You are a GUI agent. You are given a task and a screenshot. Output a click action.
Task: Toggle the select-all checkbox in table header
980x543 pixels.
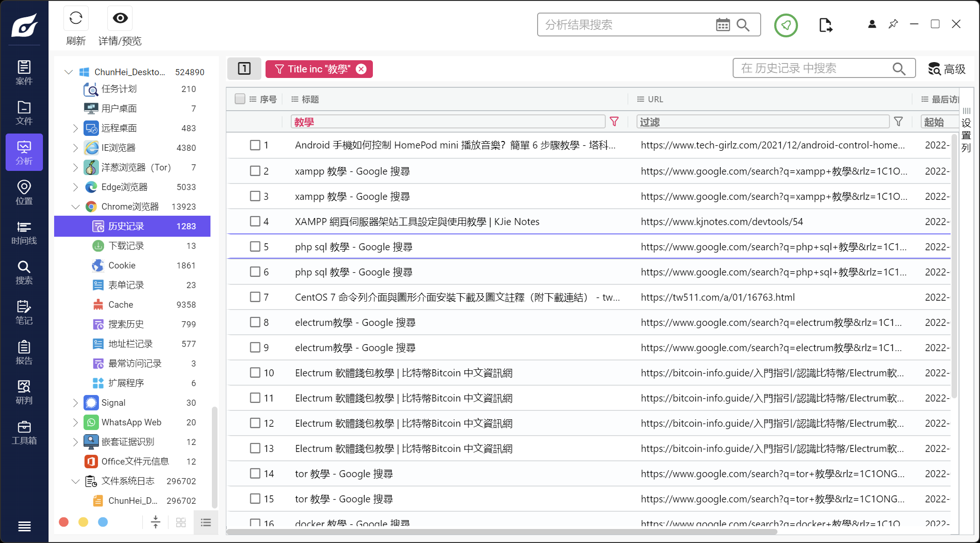coord(240,99)
